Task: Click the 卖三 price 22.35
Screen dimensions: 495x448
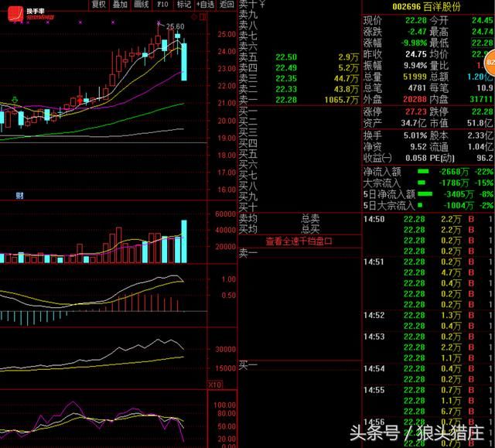Action: [x=286, y=79]
